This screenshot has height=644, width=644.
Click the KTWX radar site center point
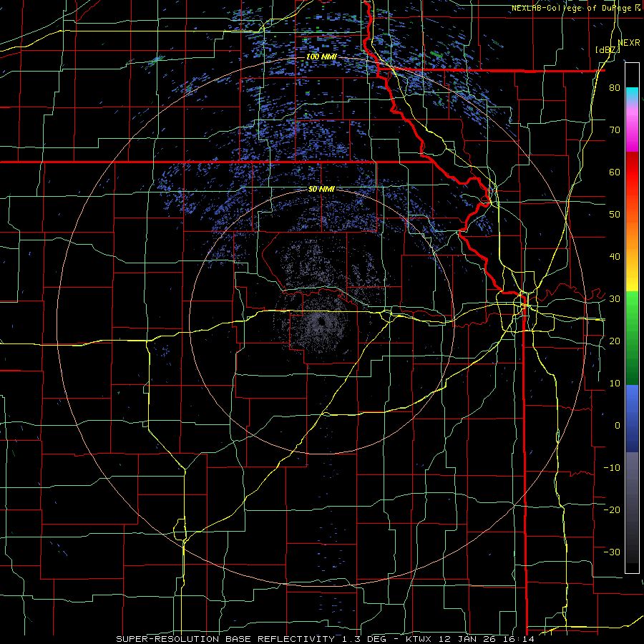pos(321,322)
